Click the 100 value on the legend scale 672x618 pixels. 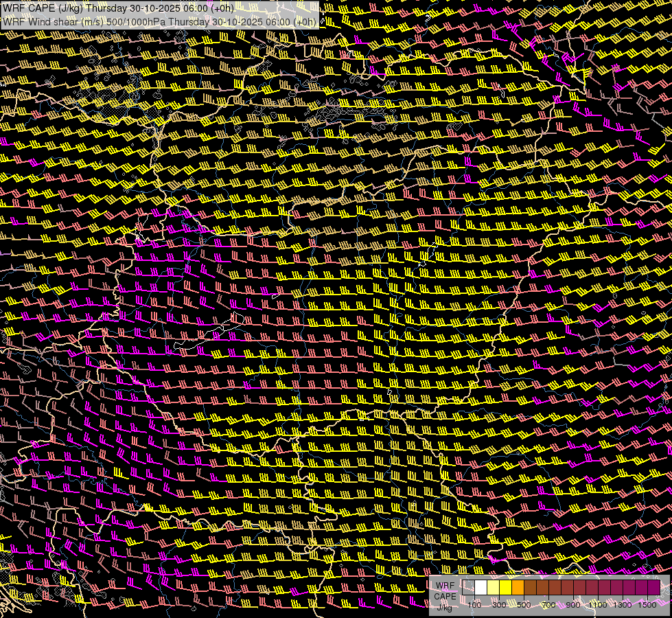(474, 605)
